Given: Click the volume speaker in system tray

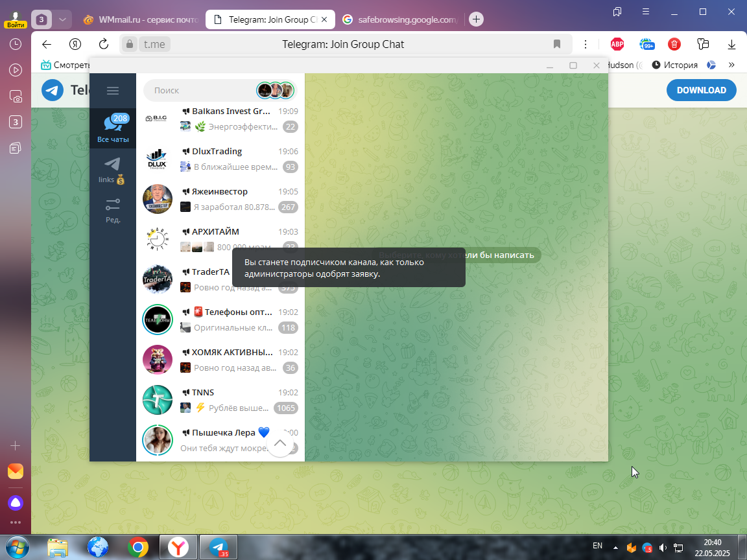Looking at the screenshot, I should 663,548.
